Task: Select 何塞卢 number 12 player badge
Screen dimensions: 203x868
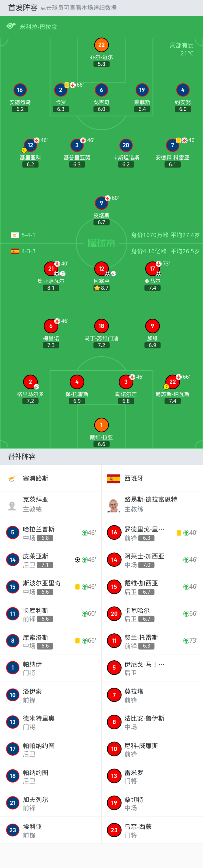Action: coord(101,268)
